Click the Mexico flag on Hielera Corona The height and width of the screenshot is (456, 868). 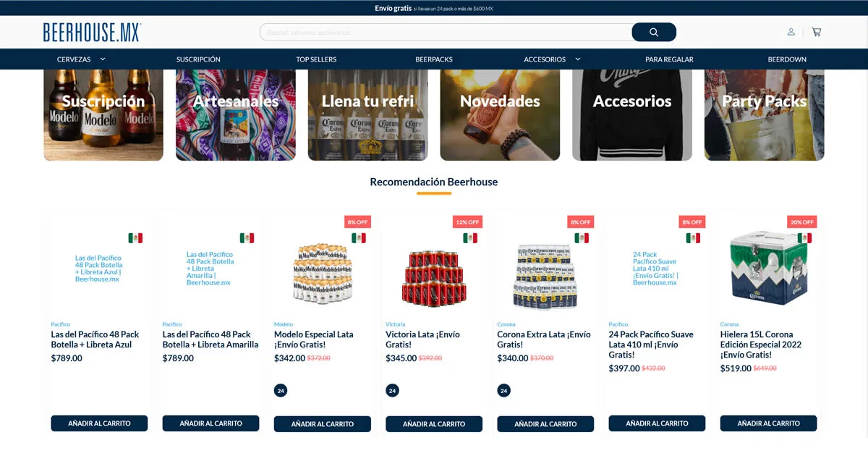point(804,237)
